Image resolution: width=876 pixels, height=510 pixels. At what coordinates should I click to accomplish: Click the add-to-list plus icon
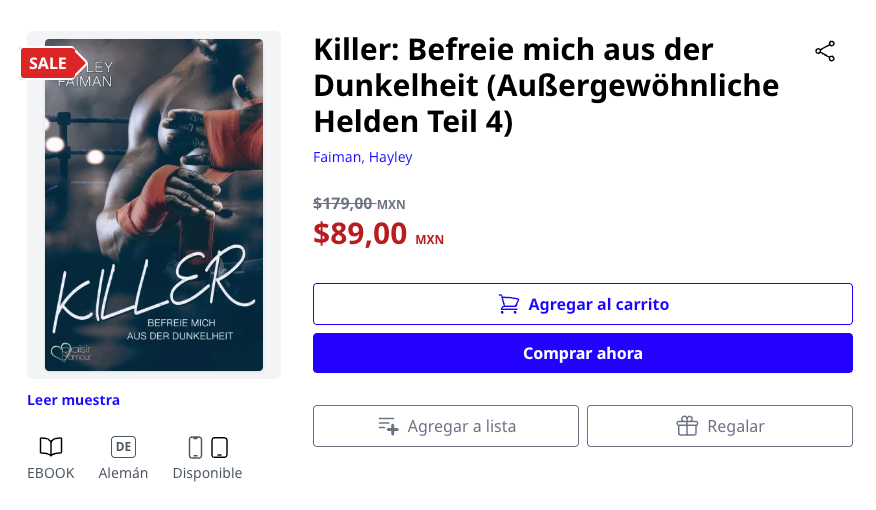388,426
